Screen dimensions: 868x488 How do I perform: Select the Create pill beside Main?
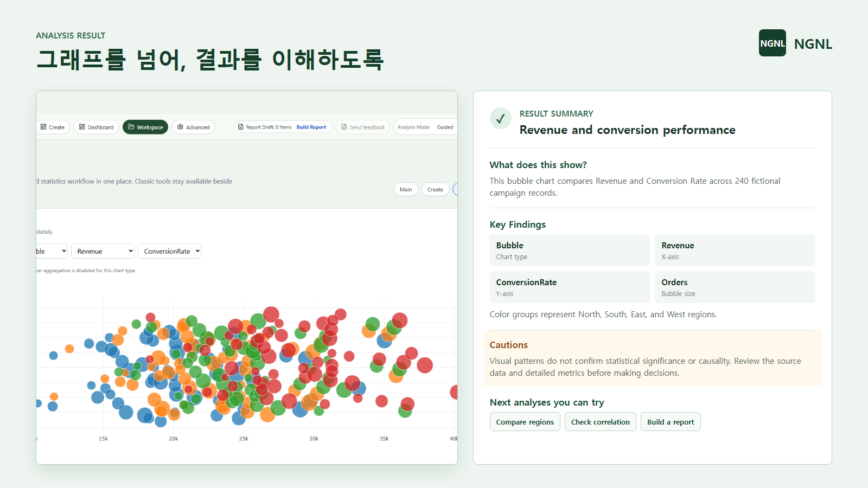pyautogui.click(x=435, y=189)
